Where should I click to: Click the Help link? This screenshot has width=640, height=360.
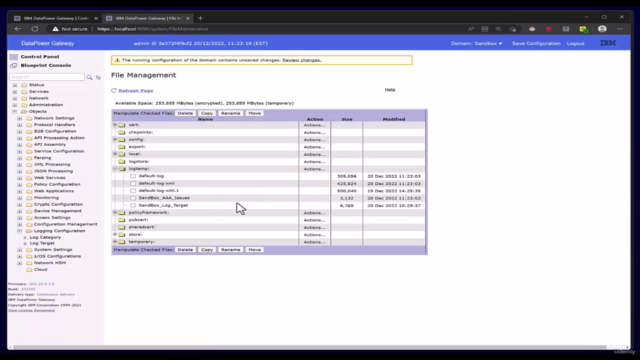pos(390,90)
